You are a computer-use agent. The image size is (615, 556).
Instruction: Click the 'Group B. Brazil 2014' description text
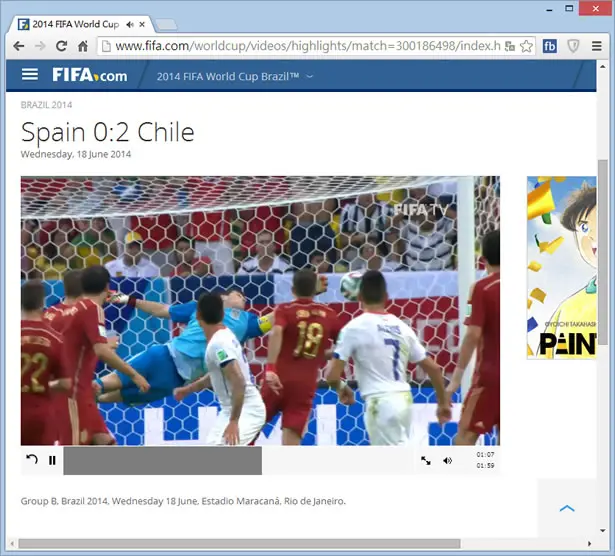tap(183, 501)
